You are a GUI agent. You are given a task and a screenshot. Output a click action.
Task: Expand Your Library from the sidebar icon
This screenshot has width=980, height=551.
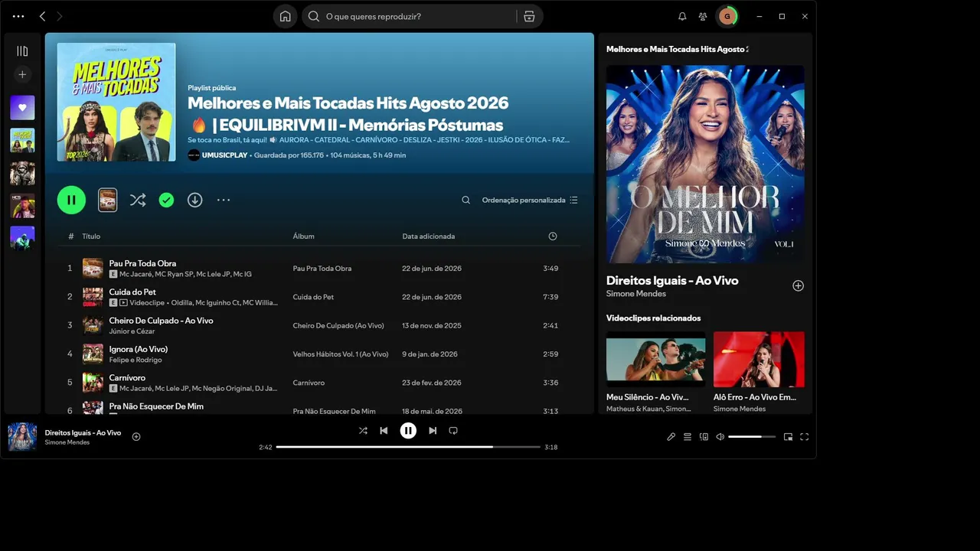pos(22,51)
